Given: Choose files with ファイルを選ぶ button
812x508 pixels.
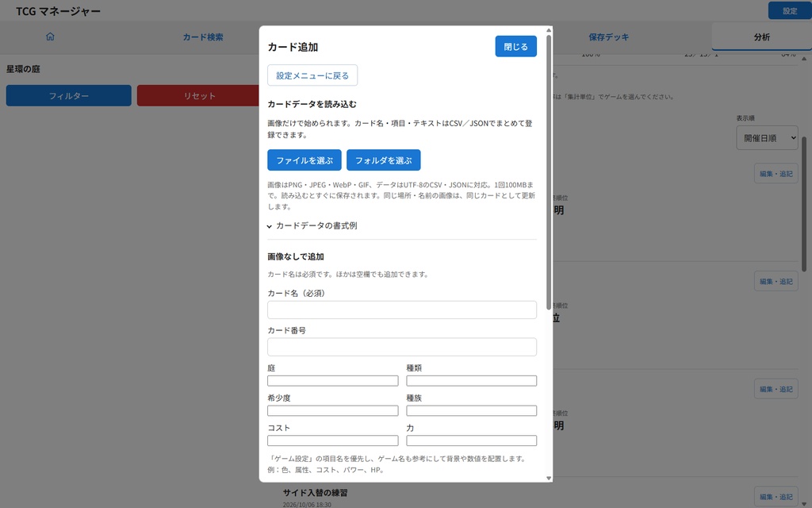Looking at the screenshot, I should tap(304, 160).
